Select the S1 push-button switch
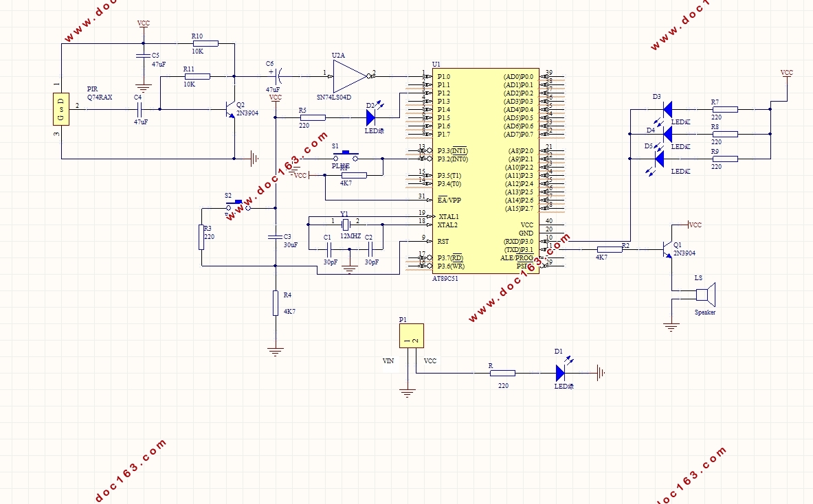The height and width of the screenshot is (504, 813). pyautogui.click(x=345, y=156)
